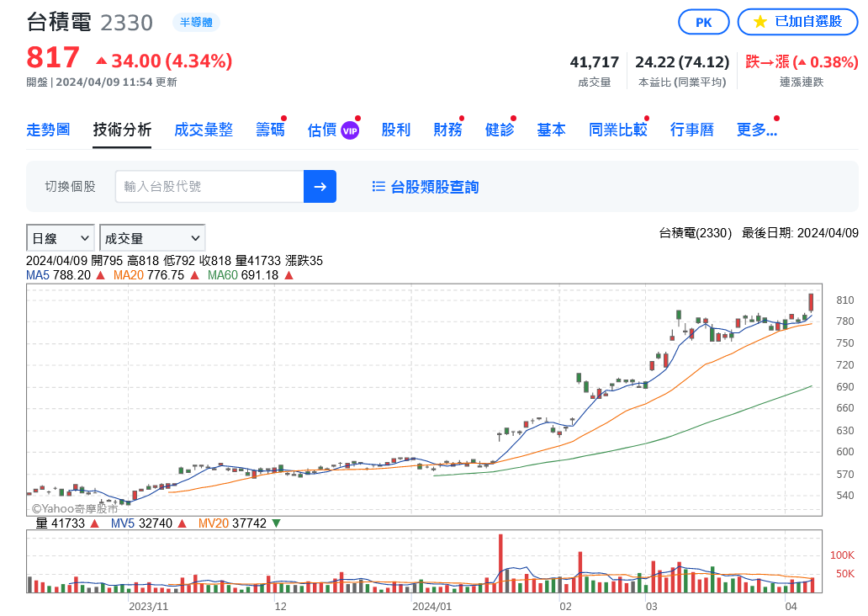
Task: Click the price change 34.00 (4.34%)
Action: click(x=164, y=61)
